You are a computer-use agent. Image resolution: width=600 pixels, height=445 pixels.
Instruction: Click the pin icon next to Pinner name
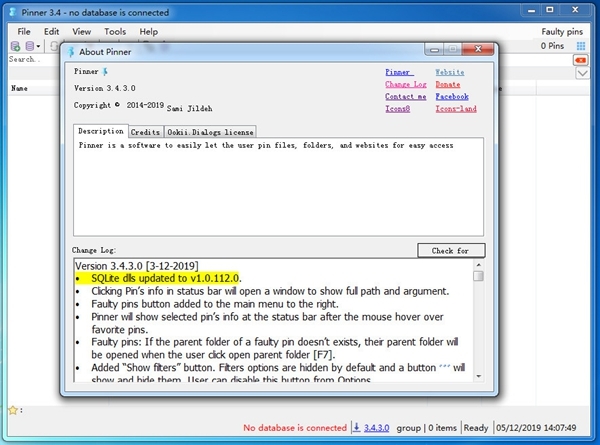coord(105,72)
